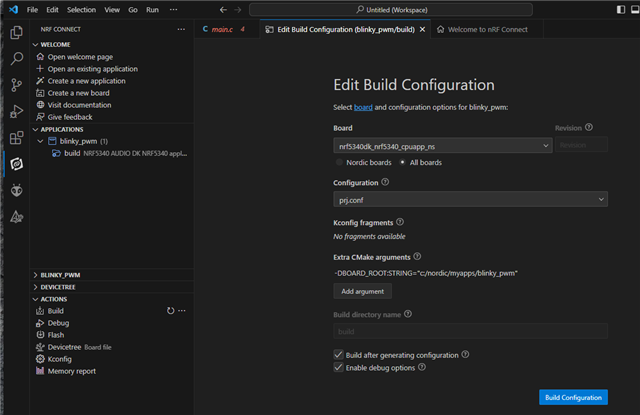Show help for Kconfig fragments
The image size is (640, 415).
point(400,222)
